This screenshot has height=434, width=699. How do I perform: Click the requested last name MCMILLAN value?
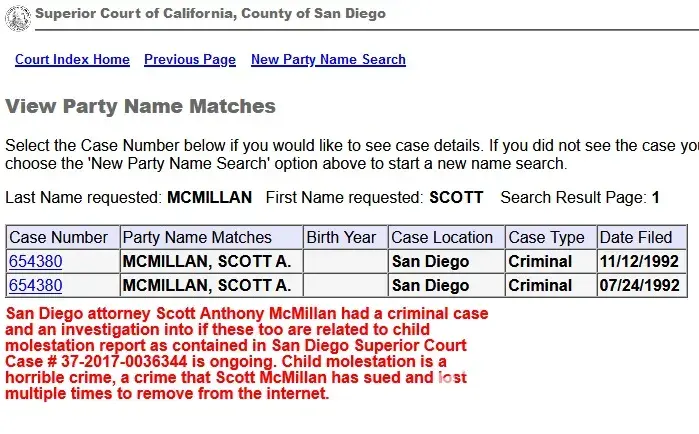[209, 198]
